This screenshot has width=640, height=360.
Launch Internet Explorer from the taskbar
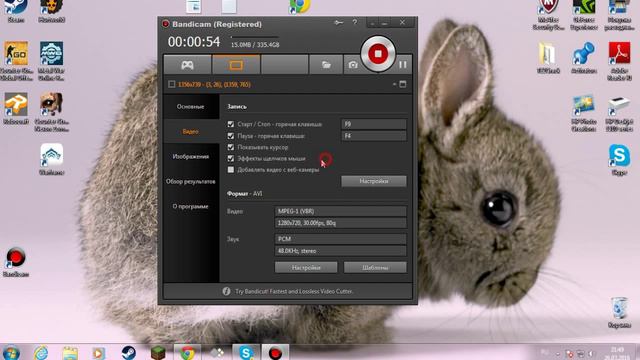pyautogui.click(x=41, y=353)
